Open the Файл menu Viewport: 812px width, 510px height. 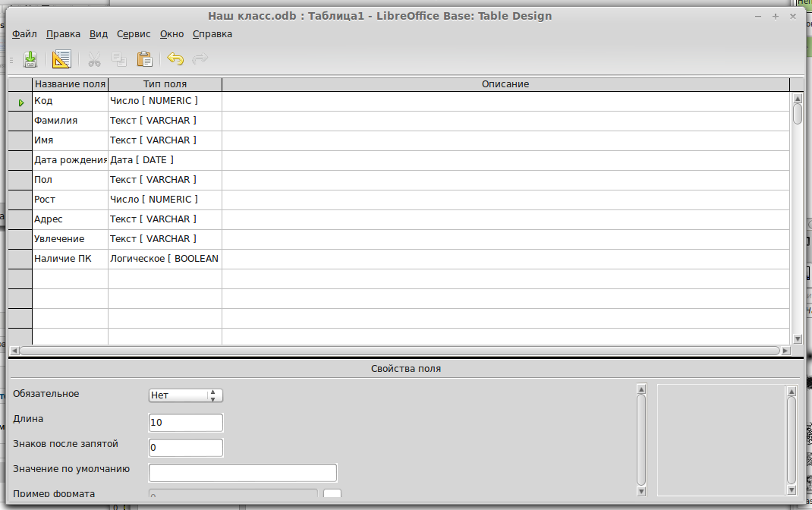click(x=24, y=34)
